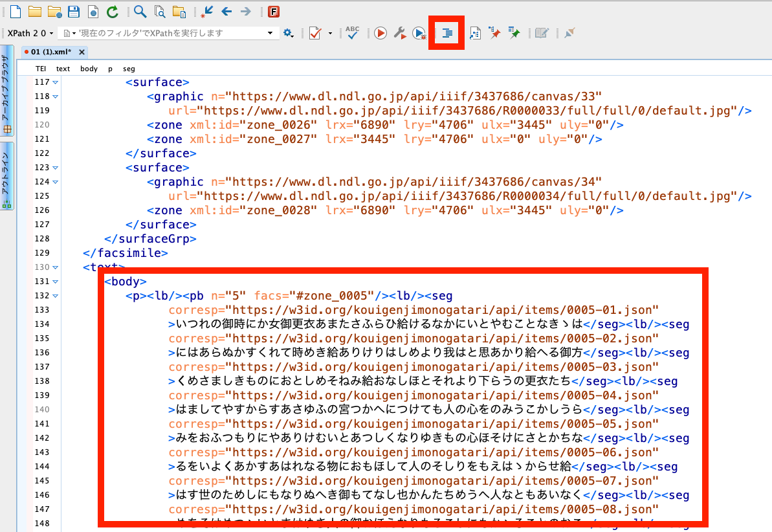Create a new document with the blank page icon
This screenshot has height=532, width=772.
[x=16, y=12]
